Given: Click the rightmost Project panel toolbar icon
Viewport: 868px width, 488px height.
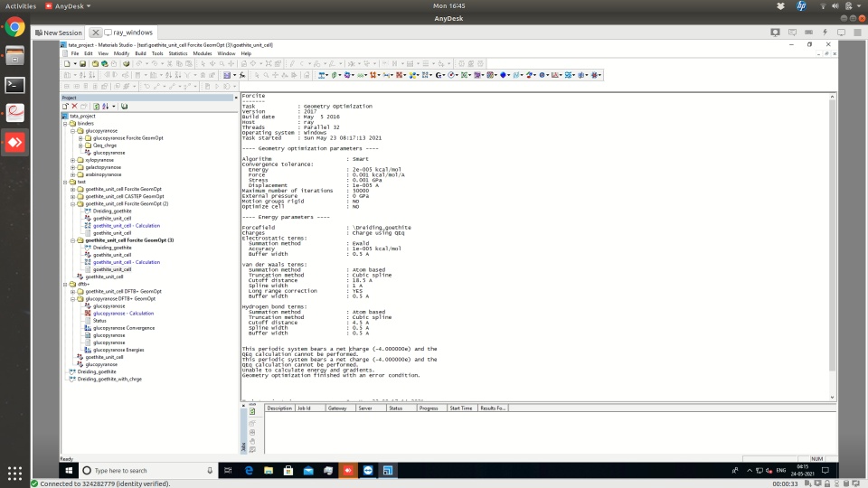Looking at the screenshot, I should pos(124,107).
